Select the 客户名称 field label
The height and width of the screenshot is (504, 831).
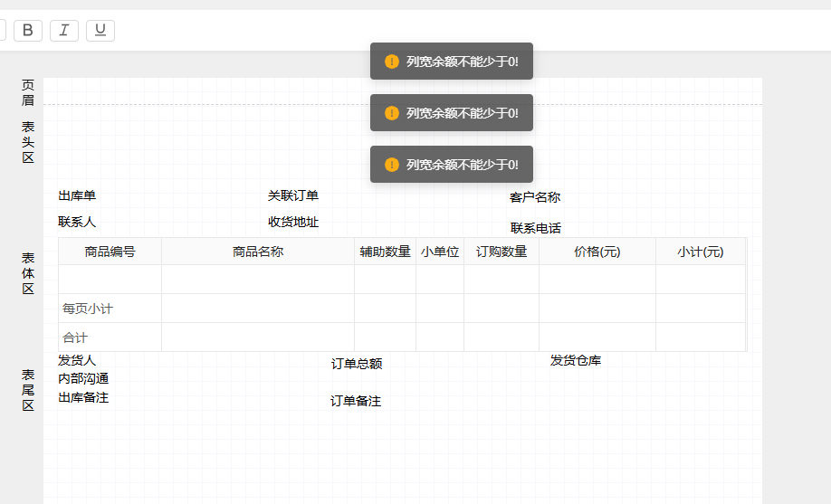coord(535,197)
